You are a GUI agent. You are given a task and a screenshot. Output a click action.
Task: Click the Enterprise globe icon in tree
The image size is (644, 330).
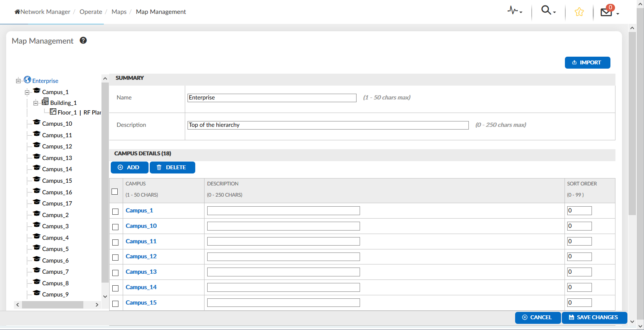pos(27,80)
